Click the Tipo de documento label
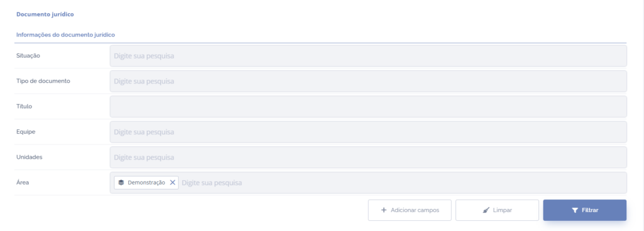The width and height of the screenshot is (644, 231). [x=43, y=81]
